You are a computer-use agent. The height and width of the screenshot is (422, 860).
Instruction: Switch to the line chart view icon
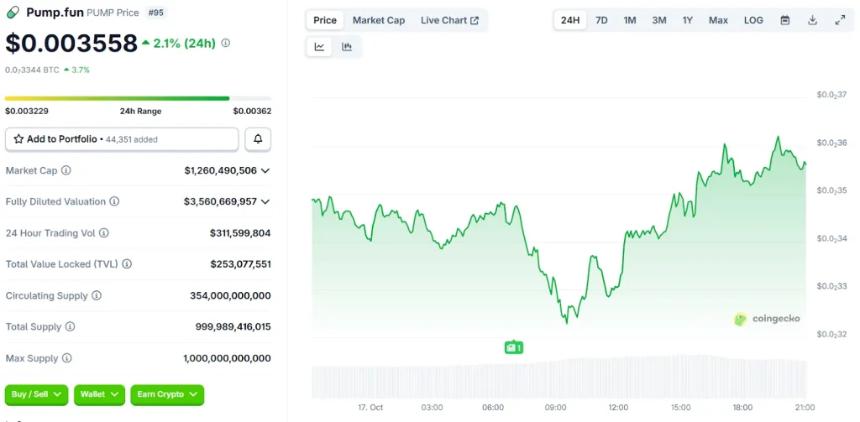click(320, 46)
